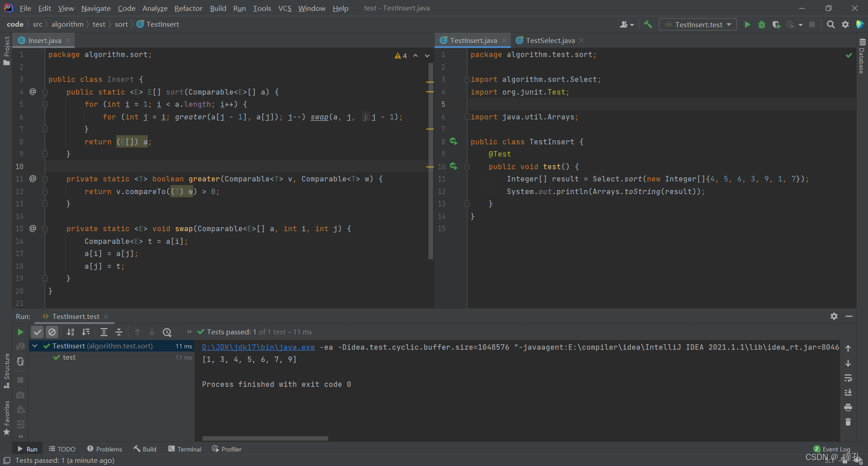The height and width of the screenshot is (466, 868).
Task: Rerun failed tests icon in Run sidebar
Action: coord(20,347)
